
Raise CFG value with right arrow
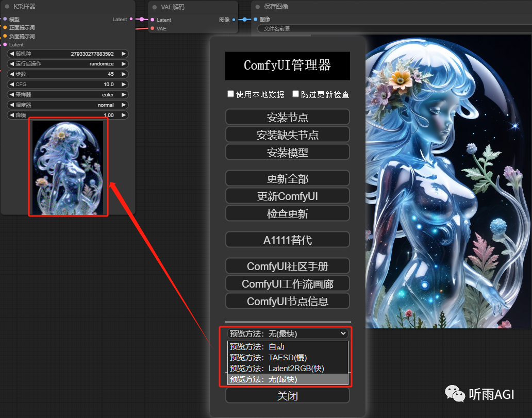coord(124,84)
